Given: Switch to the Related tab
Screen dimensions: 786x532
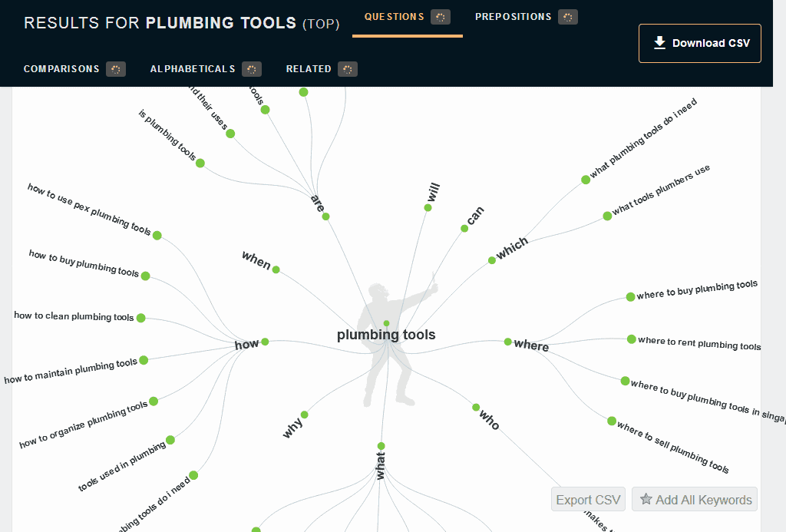Looking at the screenshot, I should (309, 69).
